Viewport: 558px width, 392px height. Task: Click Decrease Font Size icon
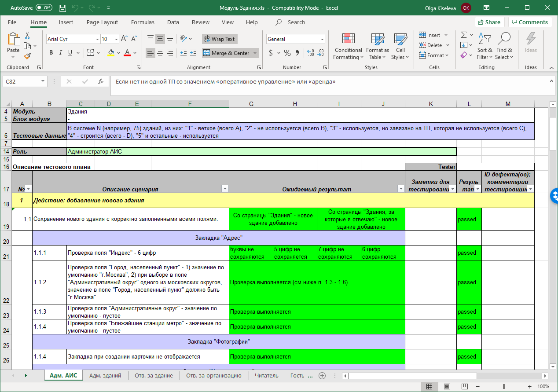tap(133, 39)
